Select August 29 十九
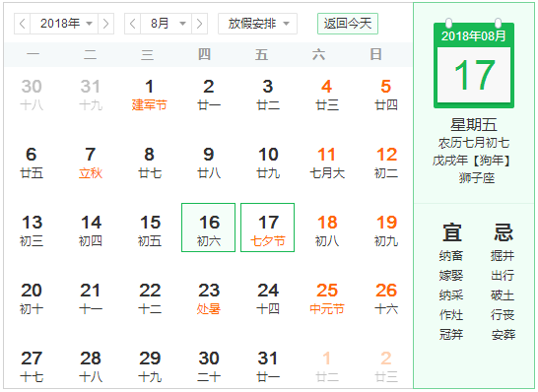The height and width of the screenshot is (392, 538). 149,366
